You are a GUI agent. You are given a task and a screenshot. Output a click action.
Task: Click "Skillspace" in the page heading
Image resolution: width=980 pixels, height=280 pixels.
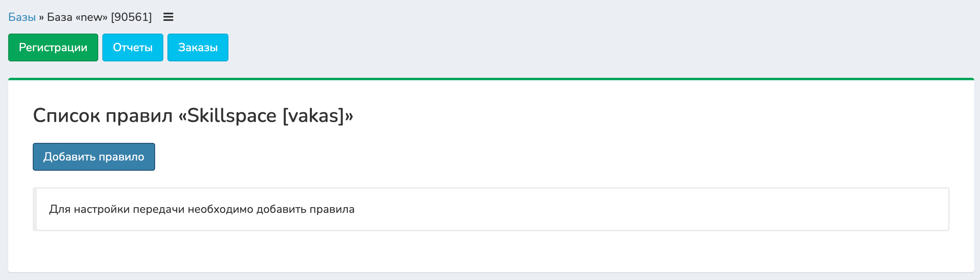(232, 115)
